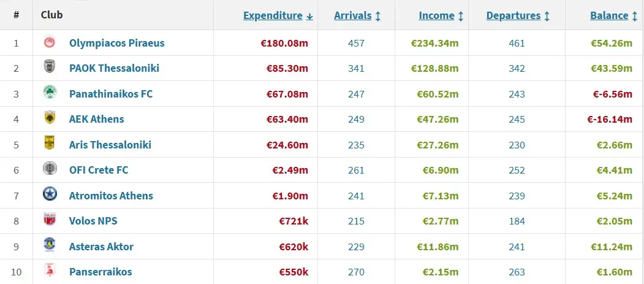The width and height of the screenshot is (644, 284).
Task: Open the Olympiacos Piraeus club link
Action: (x=116, y=43)
